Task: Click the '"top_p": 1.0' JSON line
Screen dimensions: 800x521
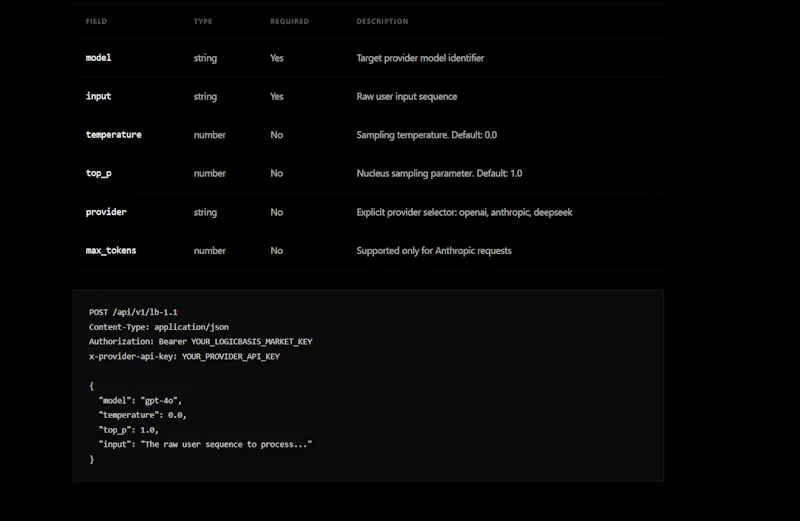Action: [129, 430]
